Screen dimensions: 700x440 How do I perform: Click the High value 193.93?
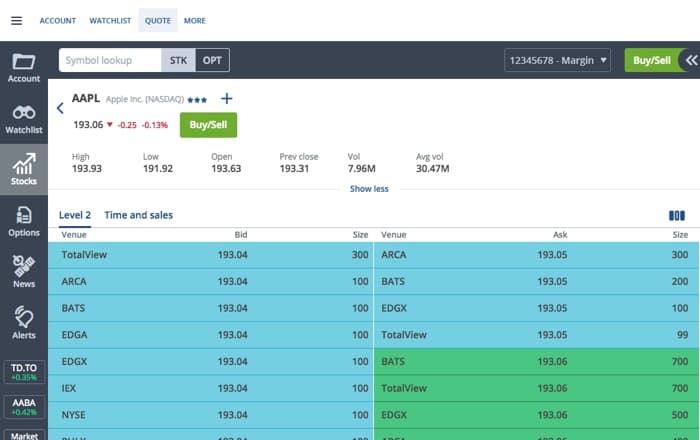tap(87, 169)
